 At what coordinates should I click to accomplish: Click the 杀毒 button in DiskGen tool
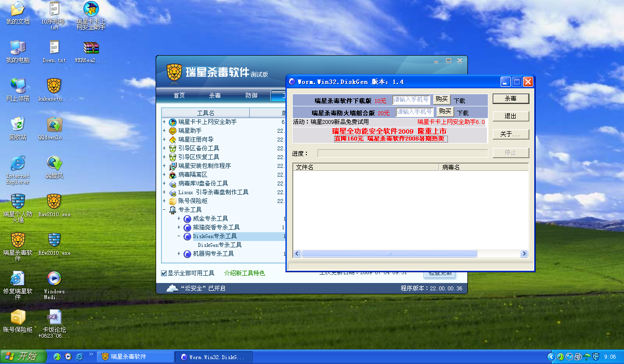(x=511, y=99)
